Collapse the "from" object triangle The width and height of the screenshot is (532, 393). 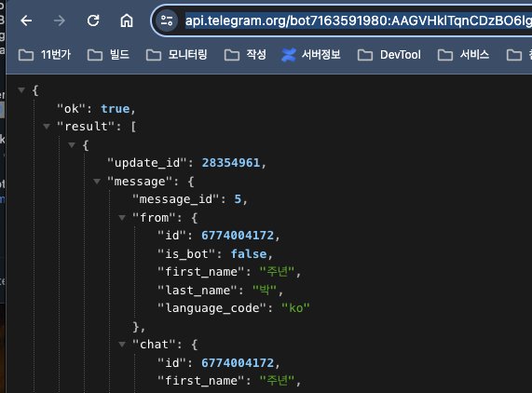click(122, 218)
